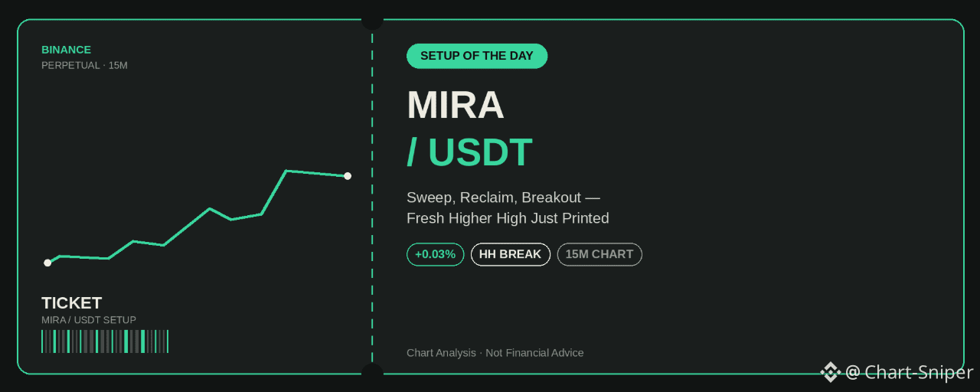Click the barcode graphic under TICKET
The height and width of the screenshot is (392, 980).
(105, 341)
